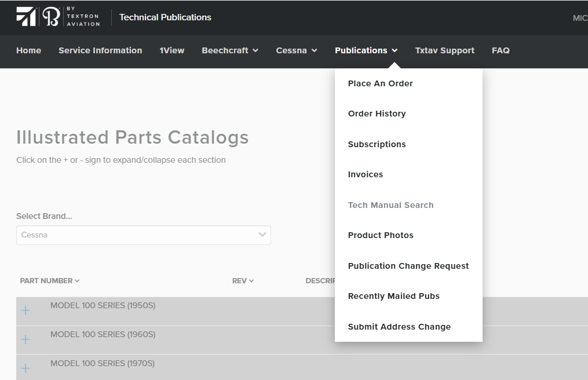Screen dimensions: 588x380
Task: Open the FAQ navigation item
Action: coord(501,50)
